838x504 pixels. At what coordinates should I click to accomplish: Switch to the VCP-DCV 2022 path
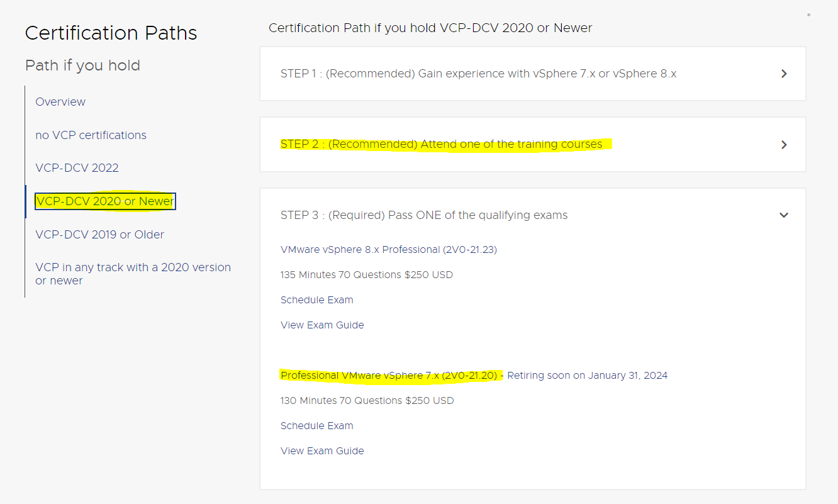(x=77, y=168)
